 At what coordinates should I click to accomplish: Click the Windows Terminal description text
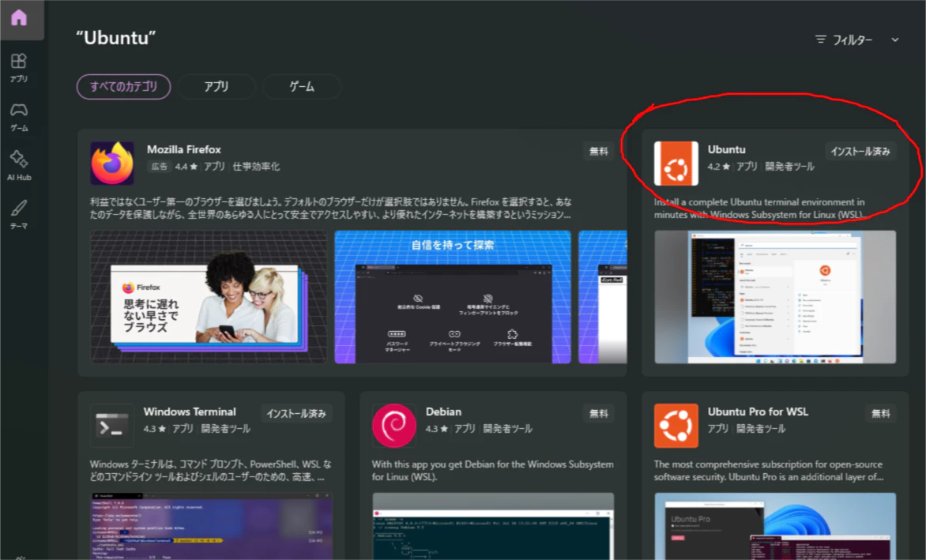pyautogui.click(x=210, y=470)
